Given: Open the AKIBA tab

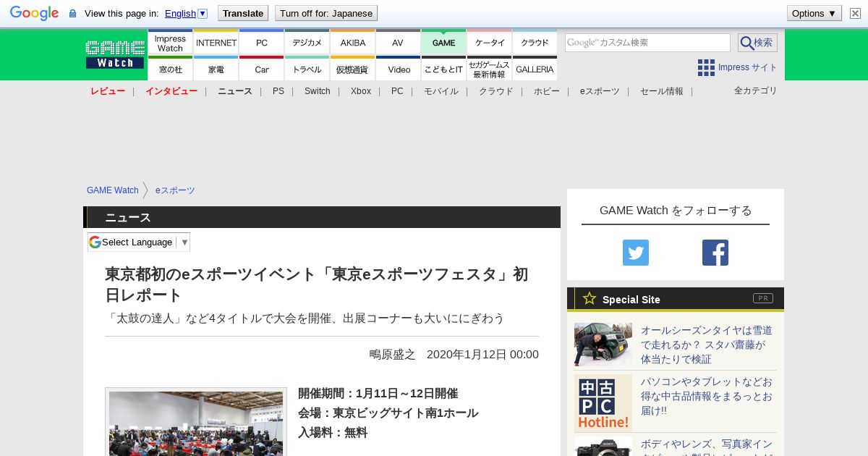Looking at the screenshot, I should [353, 43].
